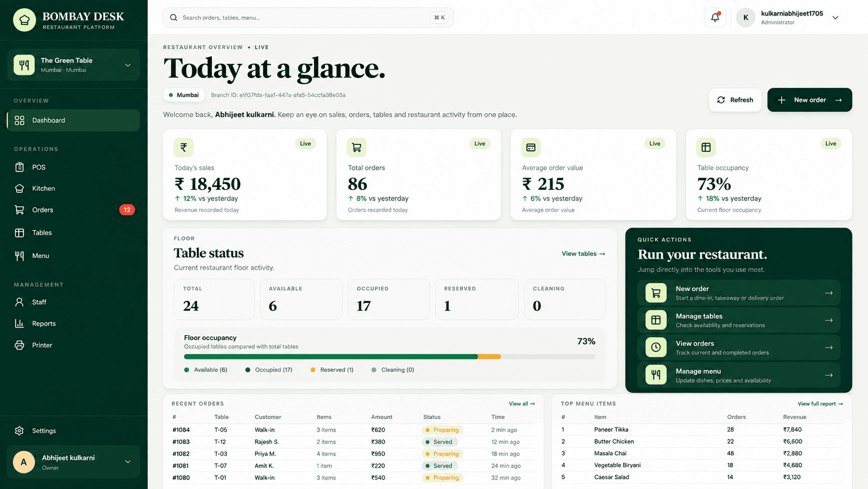Click the search orders input field
This screenshot has height=489, width=868.
point(308,18)
